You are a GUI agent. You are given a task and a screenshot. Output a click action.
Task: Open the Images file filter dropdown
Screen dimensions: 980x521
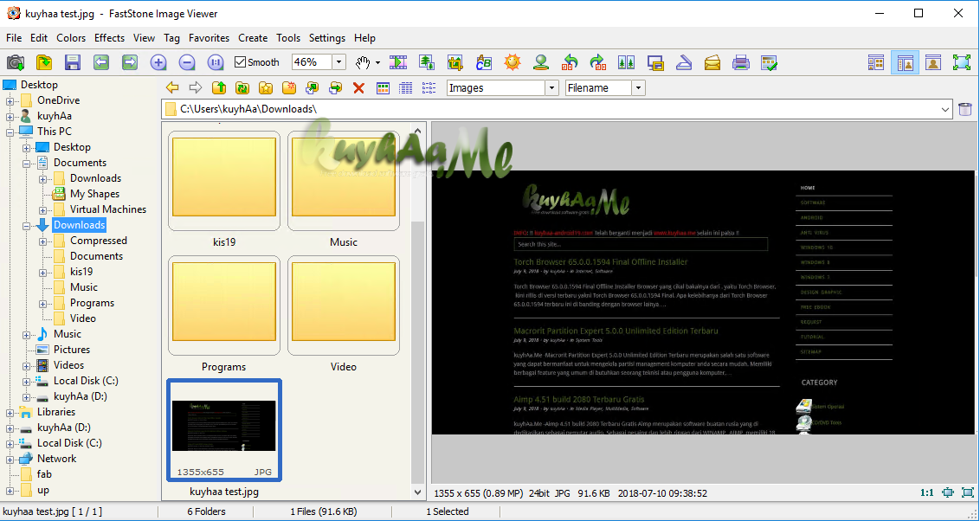(551, 88)
